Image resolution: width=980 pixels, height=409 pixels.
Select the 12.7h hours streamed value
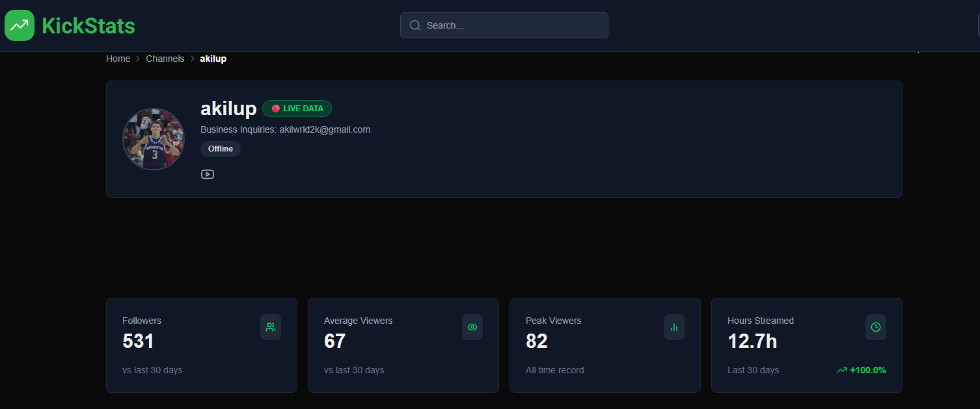[x=752, y=341]
